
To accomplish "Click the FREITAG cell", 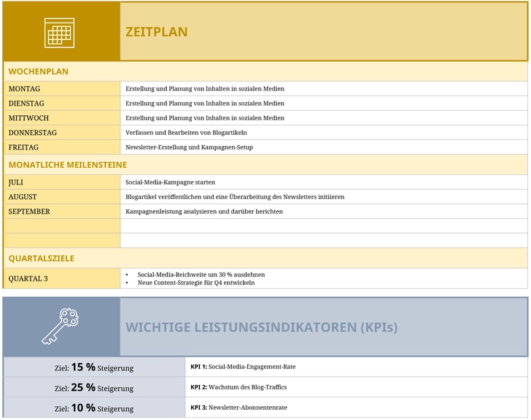I will pyautogui.click(x=61, y=147).
